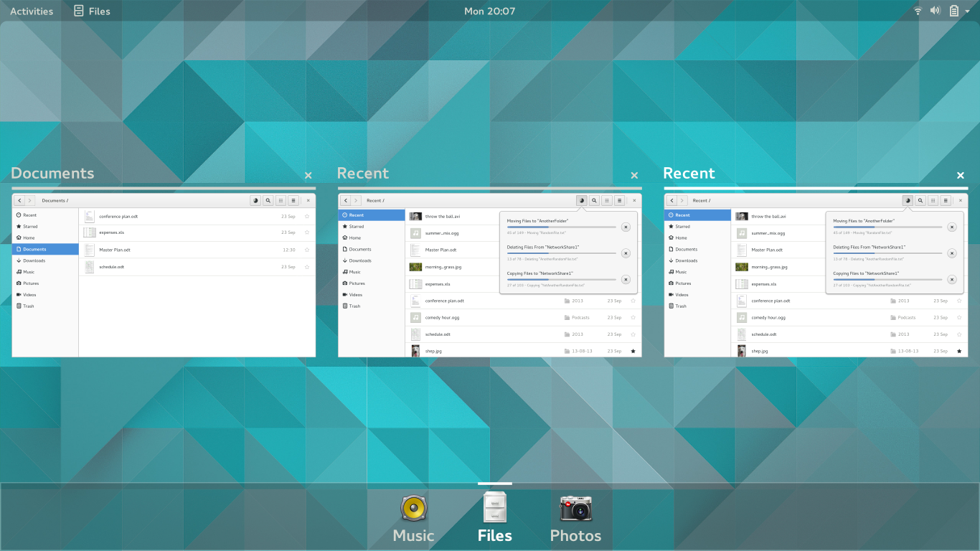Open hamburger menu in middle Recent window
This screenshot has height=551, width=980.
pos(620,201)
